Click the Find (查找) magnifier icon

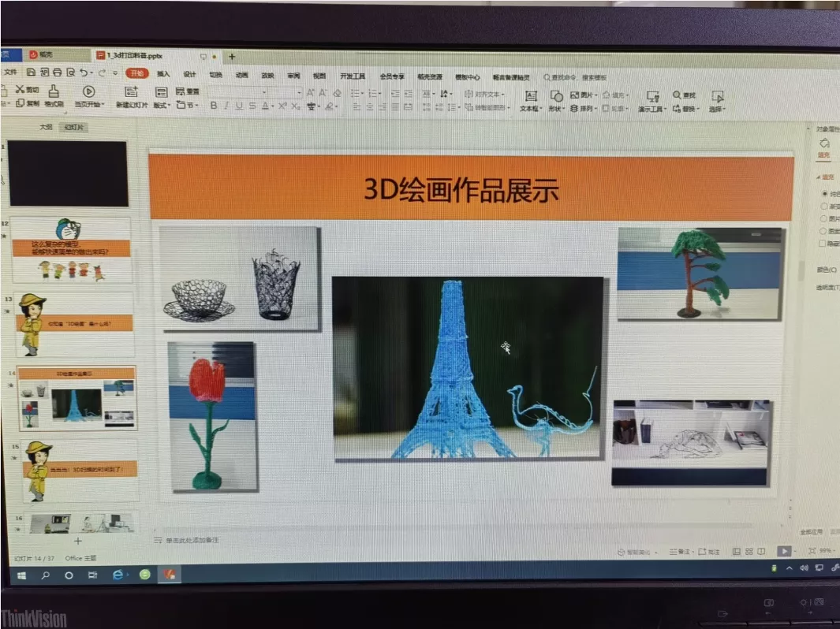click(678, 95)
